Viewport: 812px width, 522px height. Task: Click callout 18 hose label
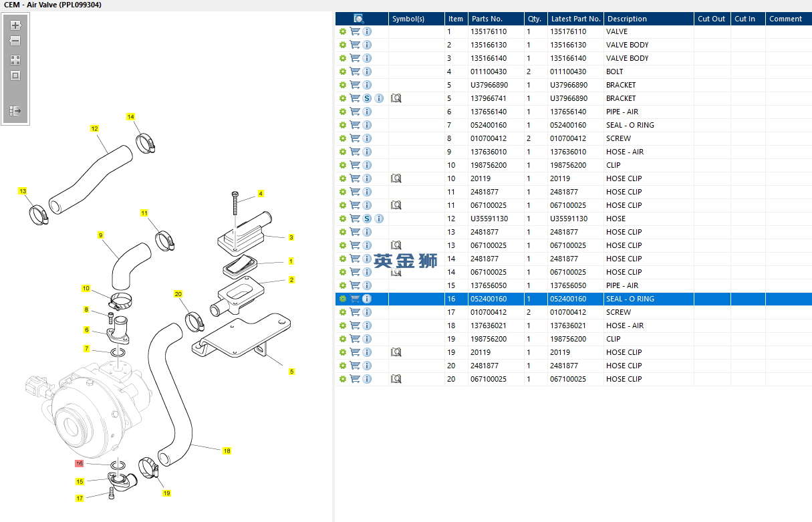click(x=227, y=451)
